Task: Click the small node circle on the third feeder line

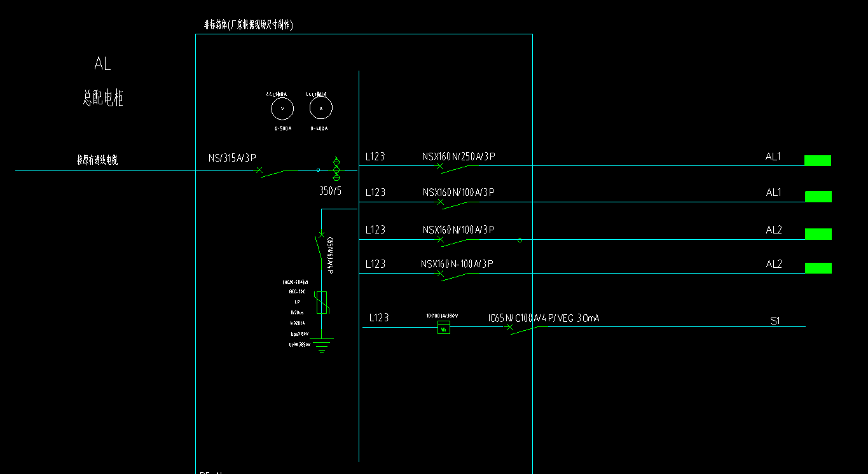Action: pos(520,240)
